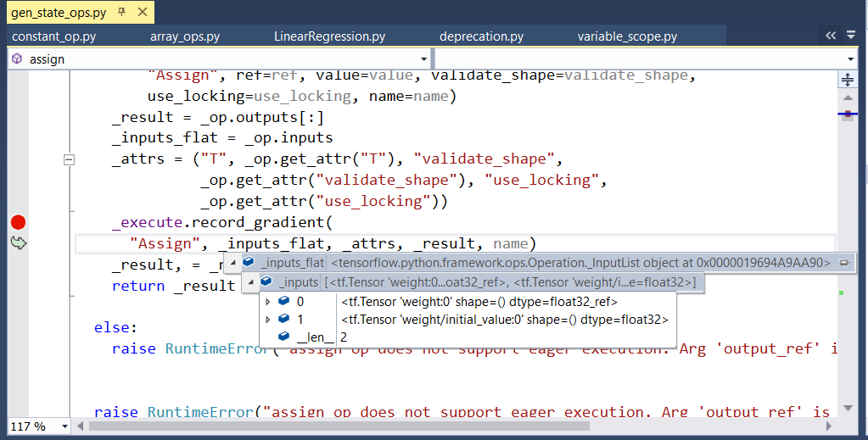The width and height of the screenshot is (868, 440).
Task: Expand datatip item 1 weight/initial_value:0 tensor
Action: point(268,320)
